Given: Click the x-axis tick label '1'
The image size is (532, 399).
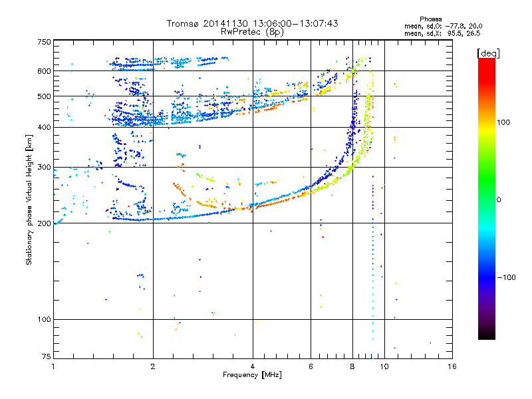Looking at the screenshot, I should [53, 366].
